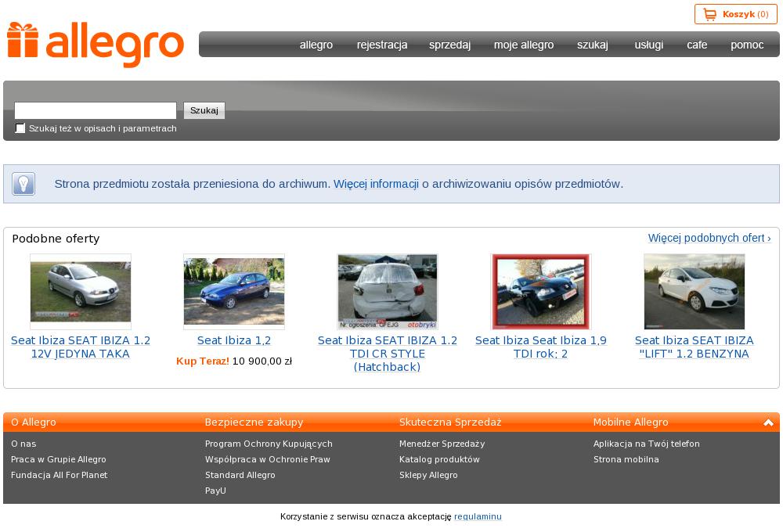
Task: Open 'Strona mobilna' footer link
Action: tap(626, 459)
